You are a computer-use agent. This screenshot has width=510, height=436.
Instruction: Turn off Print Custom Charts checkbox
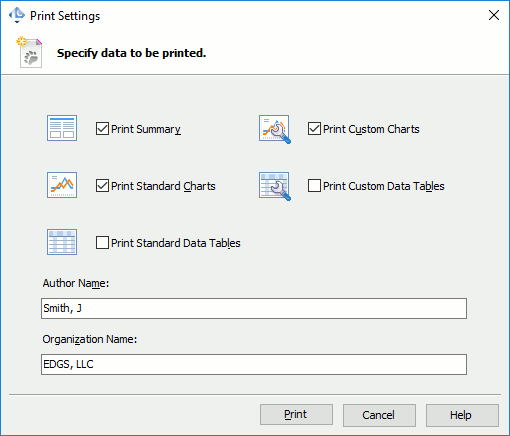pyautogui.click(x=314, y=129)
